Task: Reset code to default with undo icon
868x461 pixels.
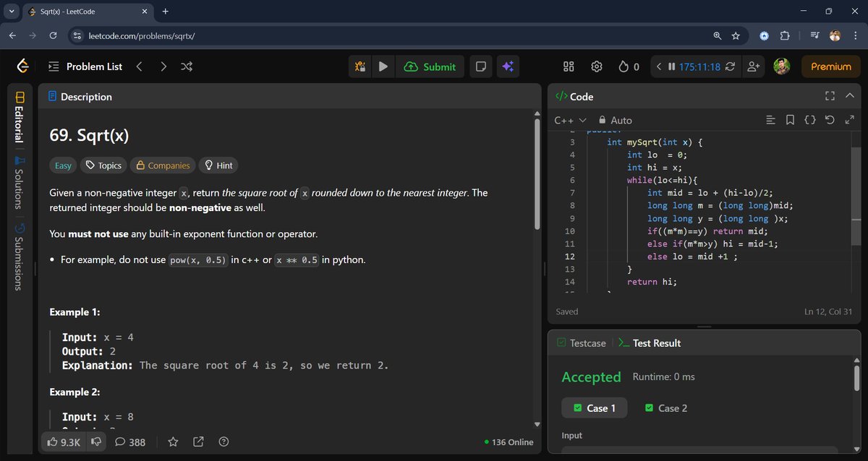Action: [830, 120]
